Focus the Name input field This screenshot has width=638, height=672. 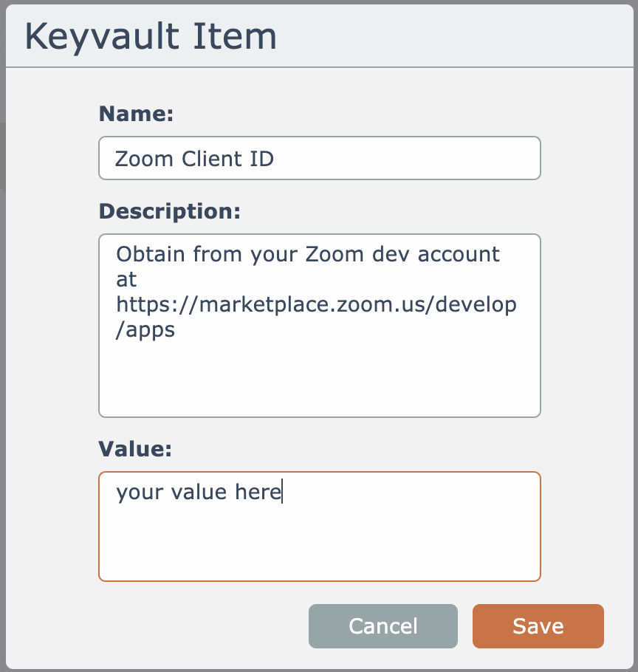click(319, 158)
